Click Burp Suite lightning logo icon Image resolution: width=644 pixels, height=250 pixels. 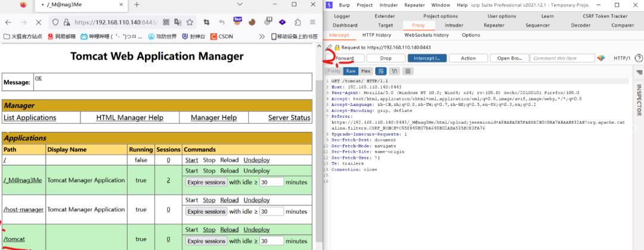[330, 5]
